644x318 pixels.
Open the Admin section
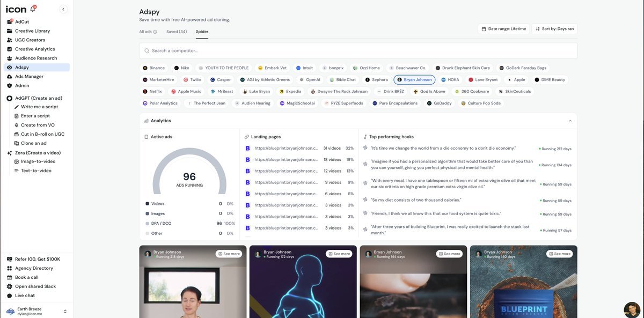click(x=22, y=86)
